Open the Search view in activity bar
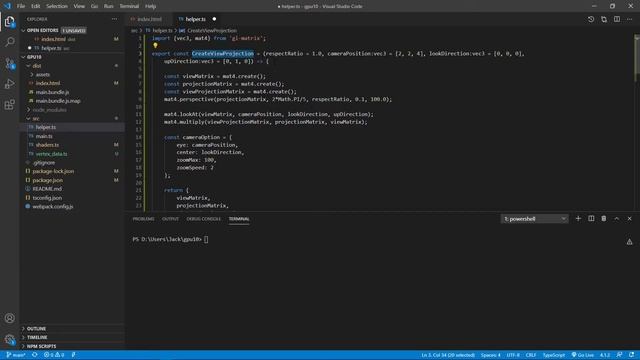Viewport: 640px width, 360px height. click(9, 42)
